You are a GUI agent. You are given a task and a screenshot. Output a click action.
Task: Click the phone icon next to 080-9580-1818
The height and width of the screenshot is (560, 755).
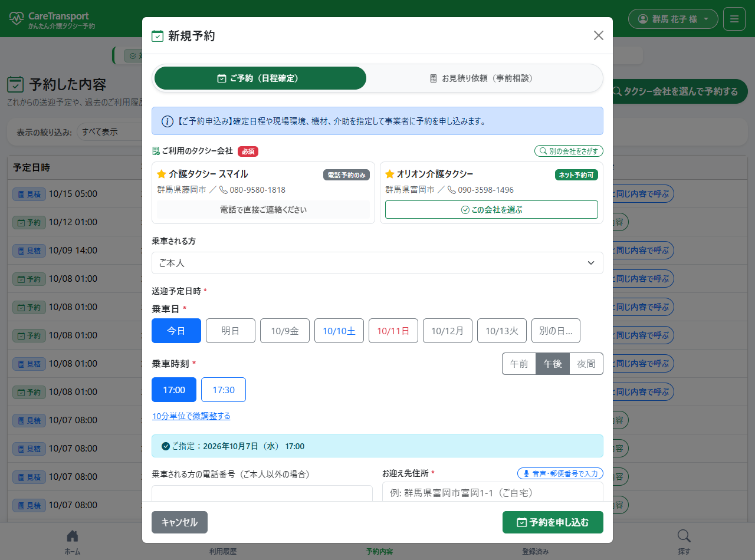223,190
